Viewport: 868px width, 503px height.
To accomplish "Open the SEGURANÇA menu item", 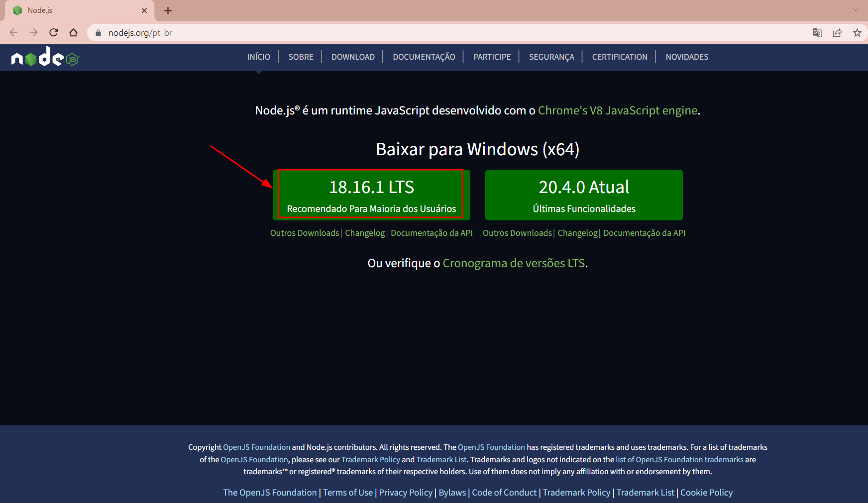I will tap(551, 57).
